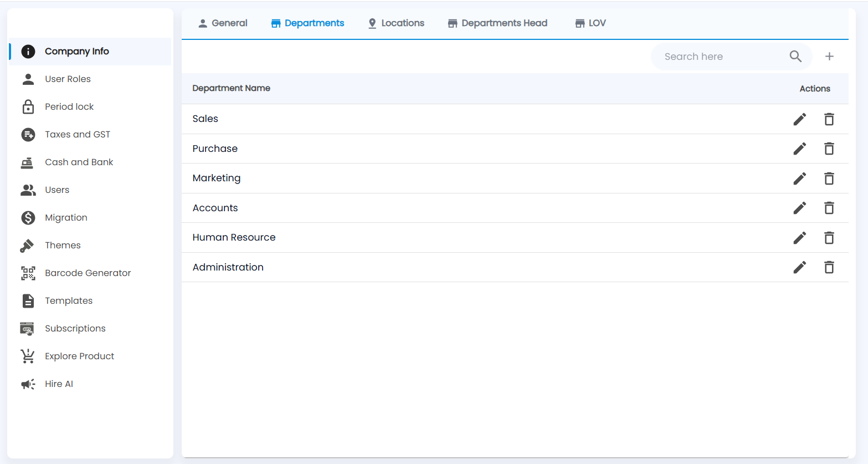Click the Department Name column header

coord(232,88)
